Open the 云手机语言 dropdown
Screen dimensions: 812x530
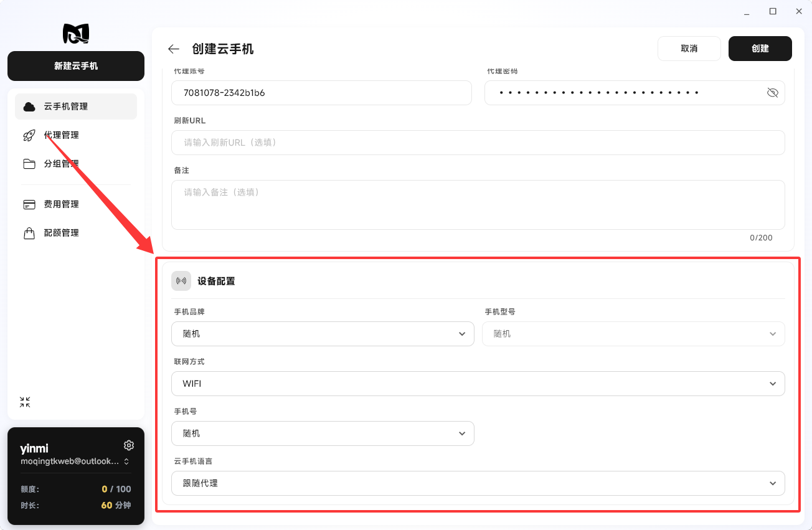click(x=478, y=483)
